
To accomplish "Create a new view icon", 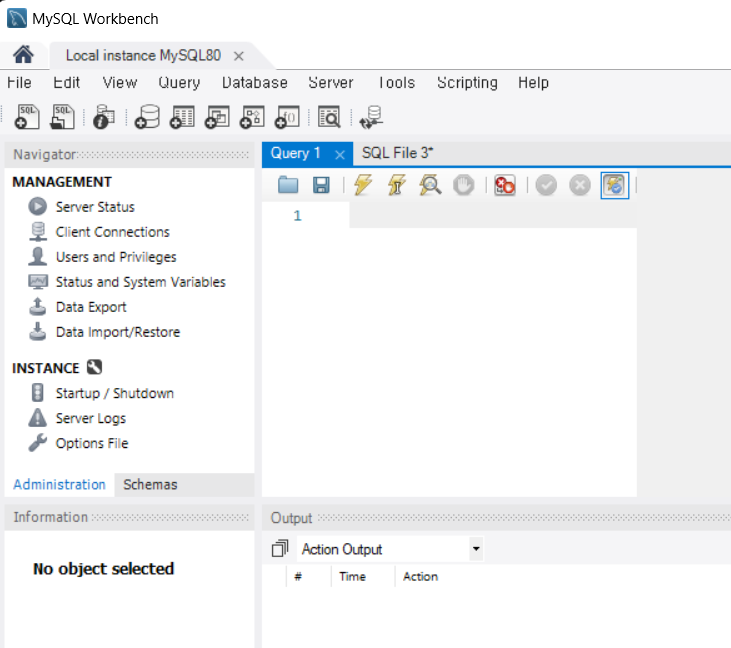I will (x=217, y=117).
